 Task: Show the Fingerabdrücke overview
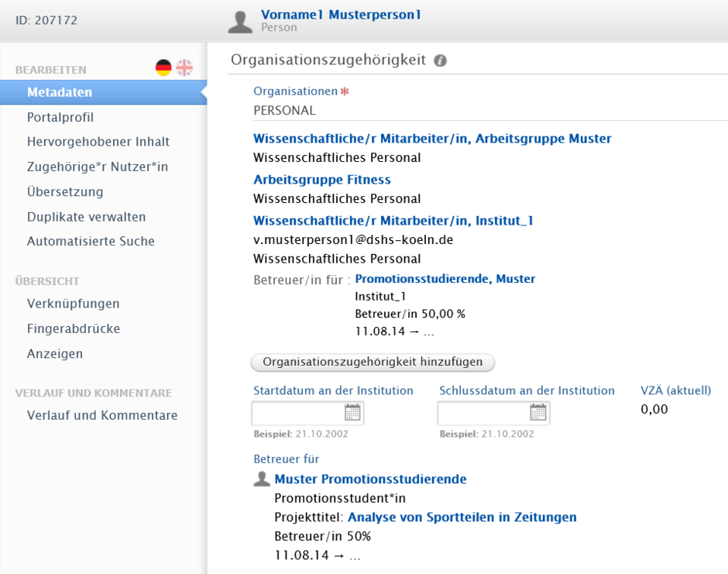point(74,328)
